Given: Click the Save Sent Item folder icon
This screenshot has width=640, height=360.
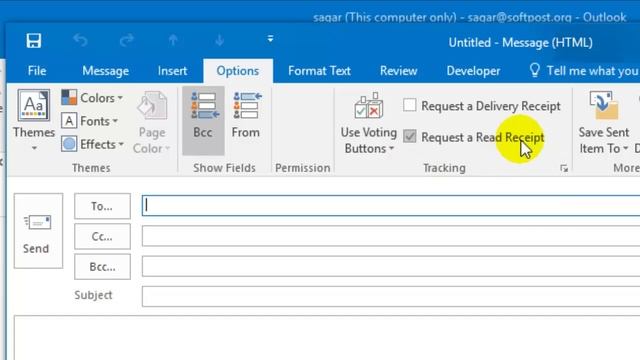Looking at the screenshot, I should pos(603,105).
